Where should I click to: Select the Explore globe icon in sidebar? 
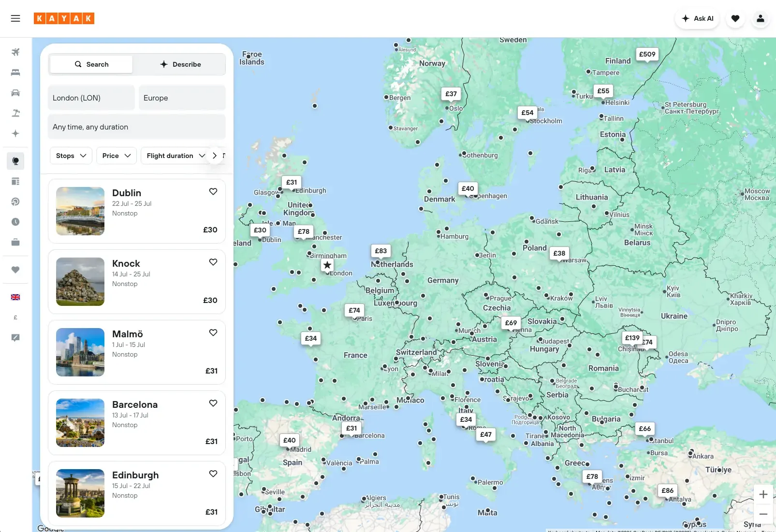pos(15,161)
